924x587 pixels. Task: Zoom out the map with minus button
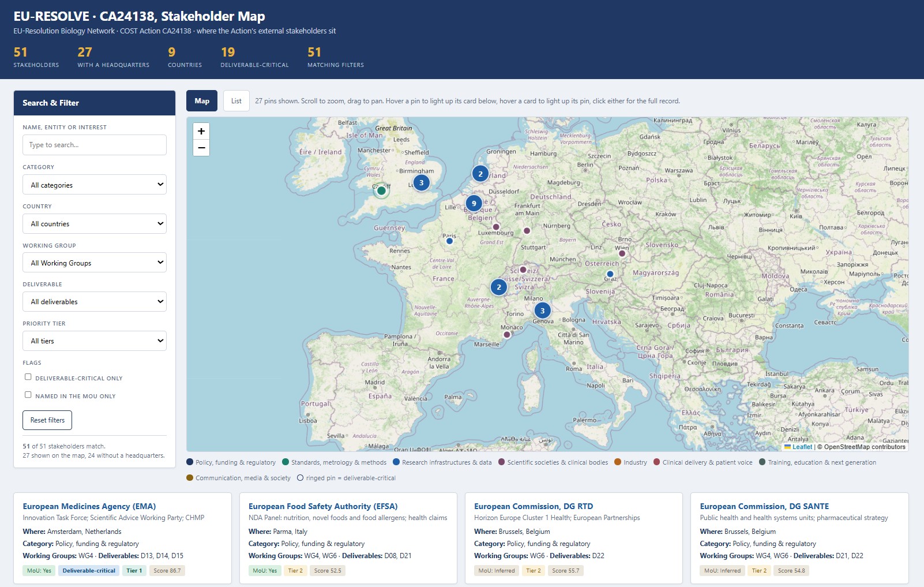point(201,148)
